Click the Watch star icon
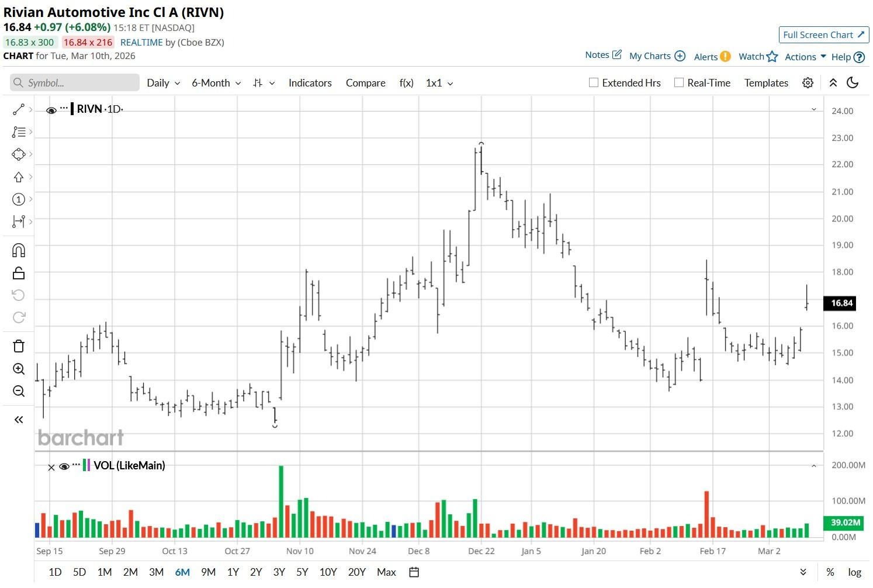This screenshot has height=588, width=873. coord(772,56)
